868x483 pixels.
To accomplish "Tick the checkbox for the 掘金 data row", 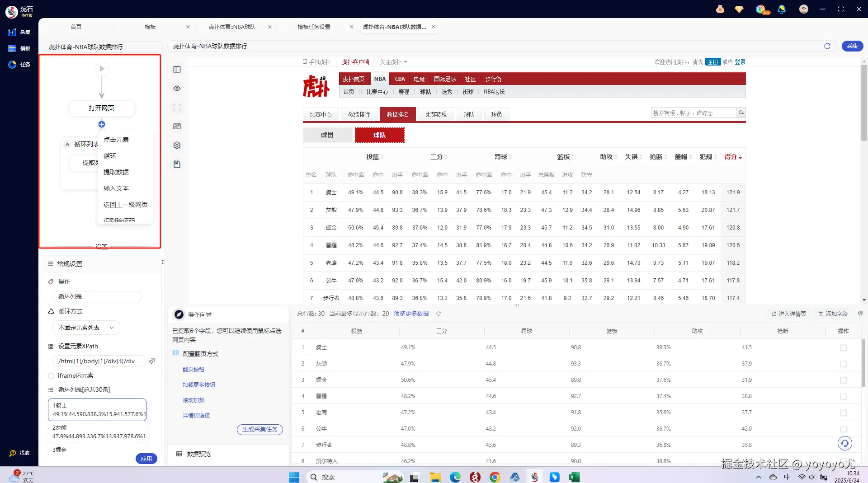I will tap(843, 380).
